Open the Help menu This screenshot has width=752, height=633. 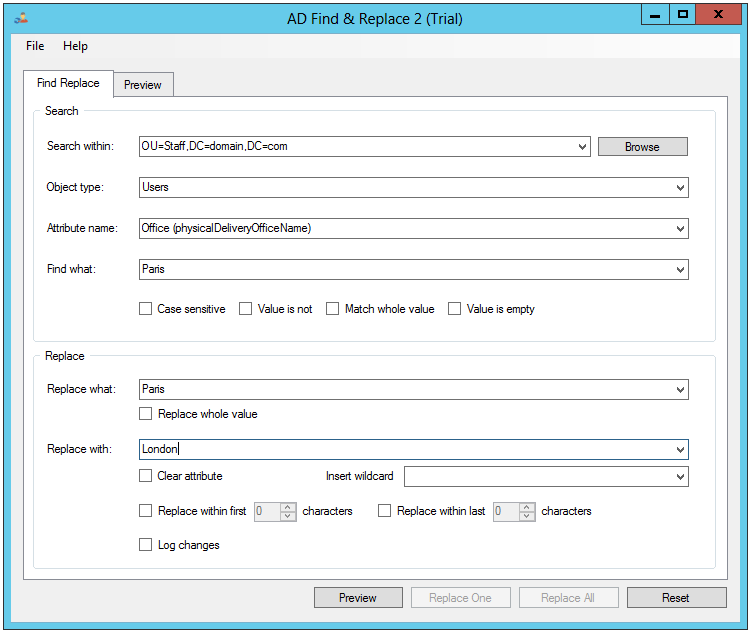coord(75,46)
